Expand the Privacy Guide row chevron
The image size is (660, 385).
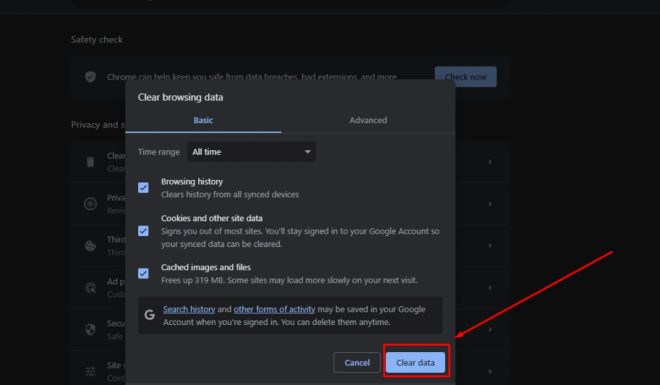click(x=490, y=204)
